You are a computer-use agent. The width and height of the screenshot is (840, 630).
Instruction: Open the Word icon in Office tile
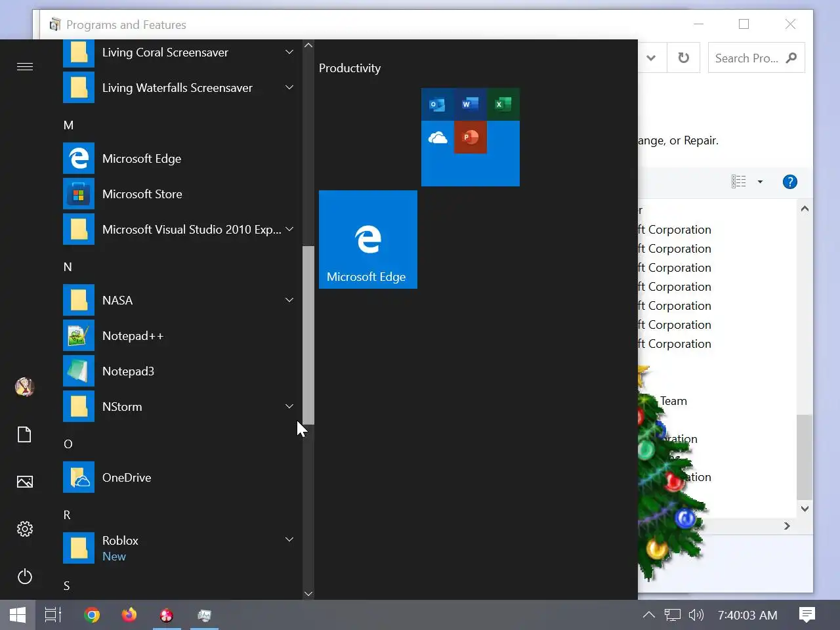(470, 104)
